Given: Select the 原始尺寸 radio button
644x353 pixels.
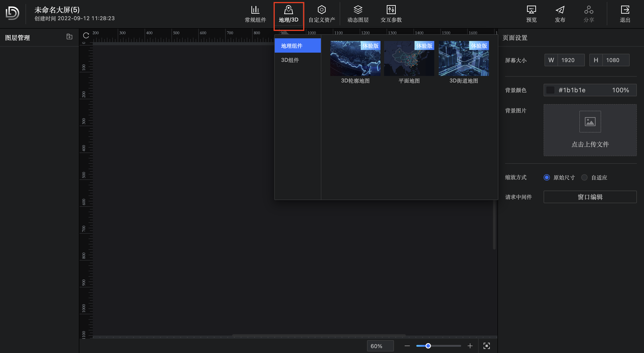Looking at the screenshot, I should tap(547, 177).
